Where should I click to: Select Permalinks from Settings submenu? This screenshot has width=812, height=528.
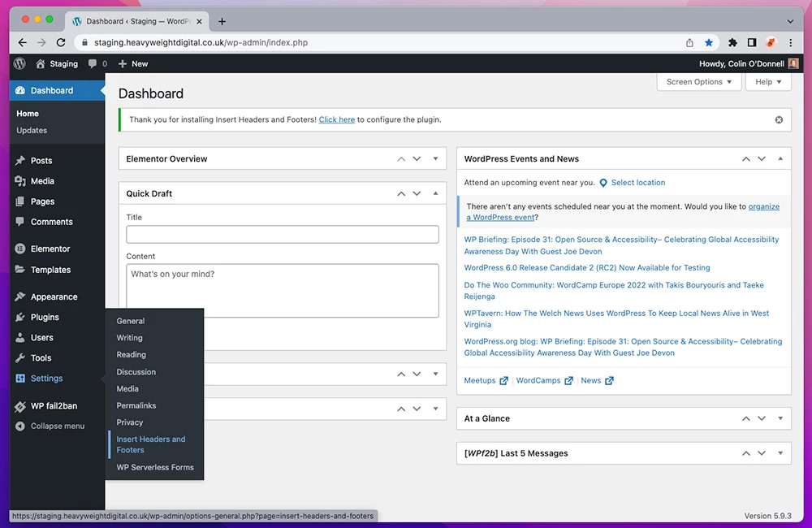point(136,405)
